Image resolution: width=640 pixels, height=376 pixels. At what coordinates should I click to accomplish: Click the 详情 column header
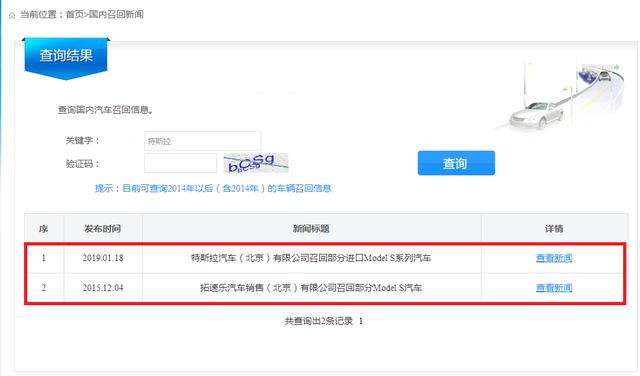[554, 229]
